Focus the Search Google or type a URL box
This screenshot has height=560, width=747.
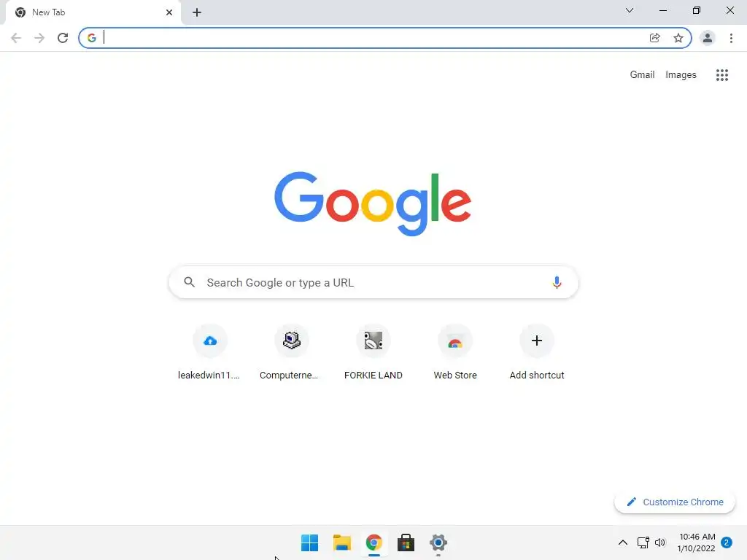click(x=373, y=282)
